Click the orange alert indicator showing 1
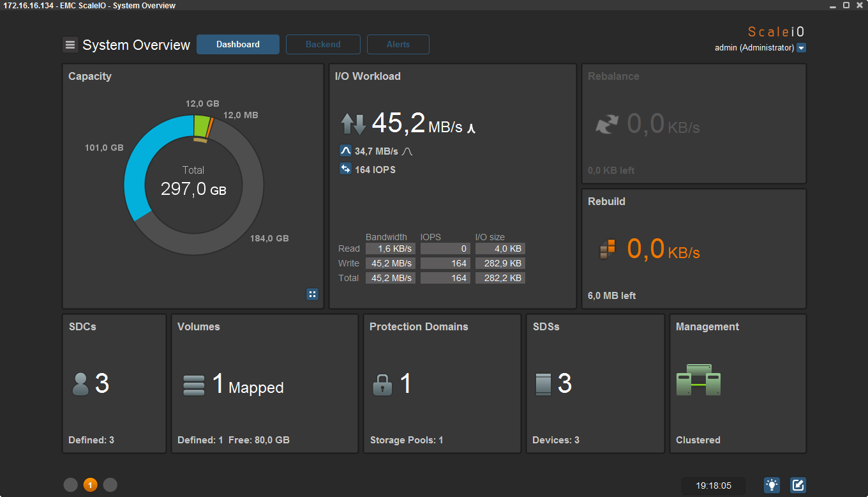This screenshot has height=497, width=868. pos(90,486)
